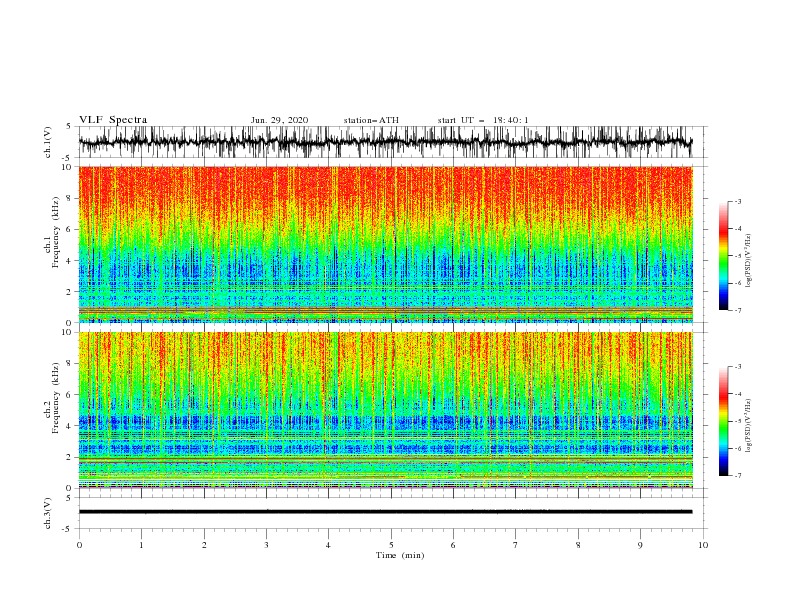The height and width of the screenshot is (612, 792).
Task: Select the date text "Jun. 29, 2020"
Action: (279, 120)
